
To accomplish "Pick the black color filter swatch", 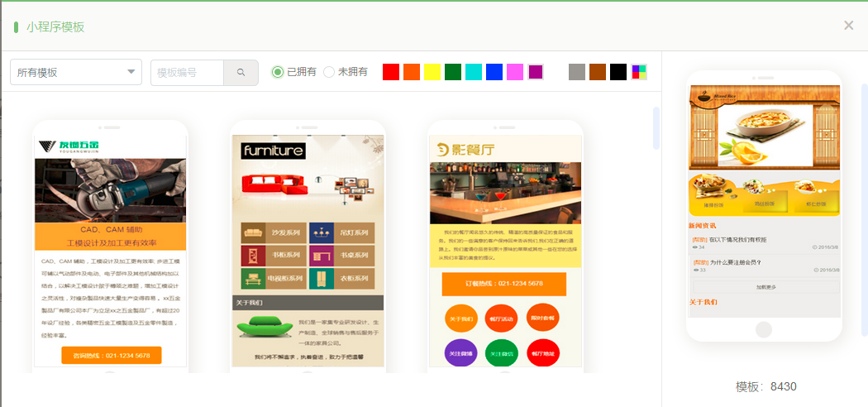I will click(618, 72).
